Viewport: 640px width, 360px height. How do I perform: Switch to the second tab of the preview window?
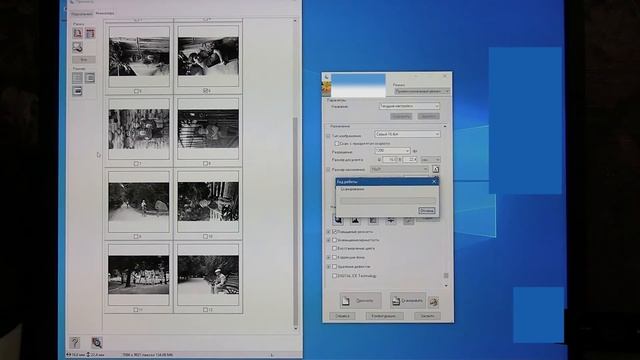pos(104,13)
